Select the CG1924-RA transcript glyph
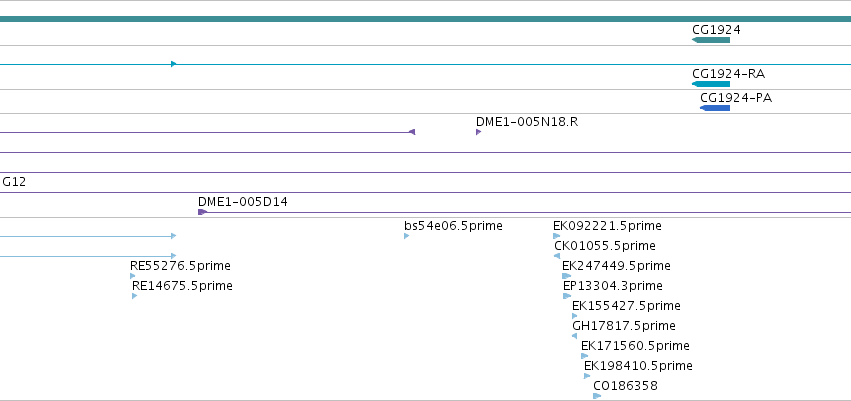The height and width of the screenshot is (401, 851). tap(711, 84)
